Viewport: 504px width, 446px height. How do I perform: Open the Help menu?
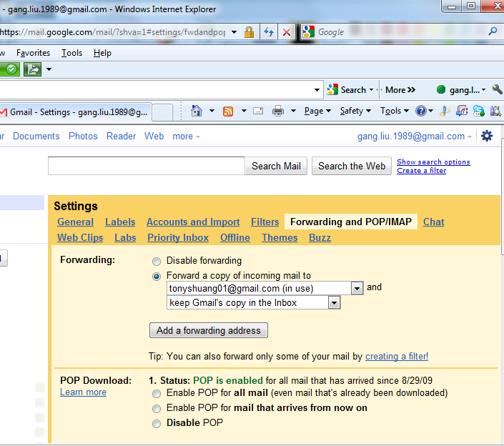[102, 53]
